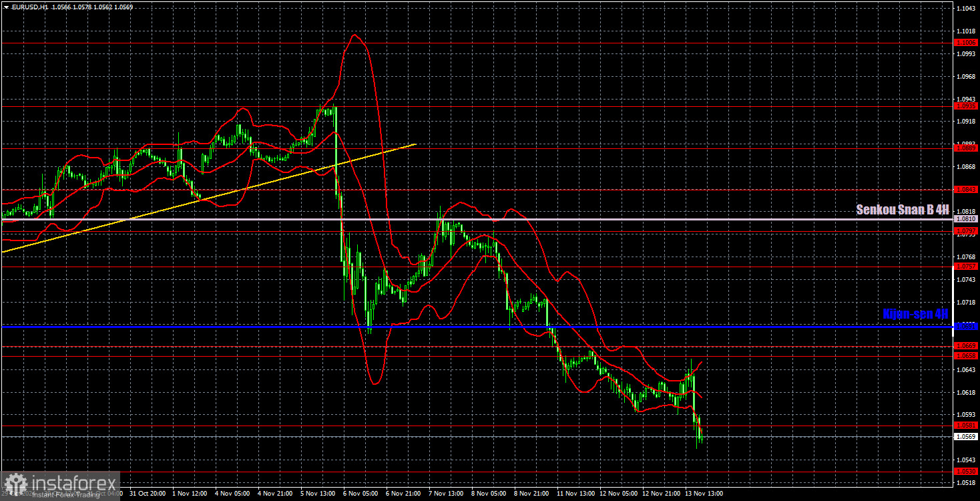Click the EURUSD,H1 chart title text

tap(29, 7)
